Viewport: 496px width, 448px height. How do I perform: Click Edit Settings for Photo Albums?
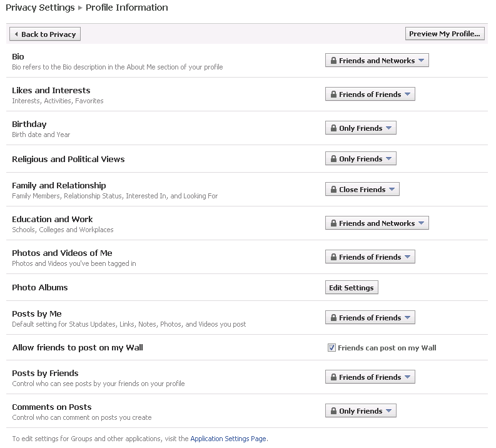pos(352,288)
